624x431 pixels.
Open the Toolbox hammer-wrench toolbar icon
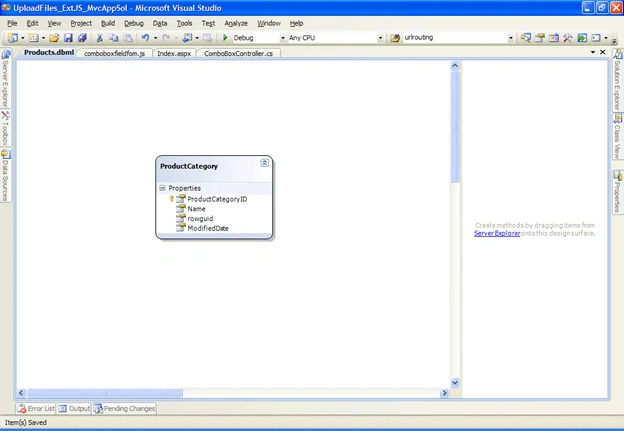tap(567, 38)
